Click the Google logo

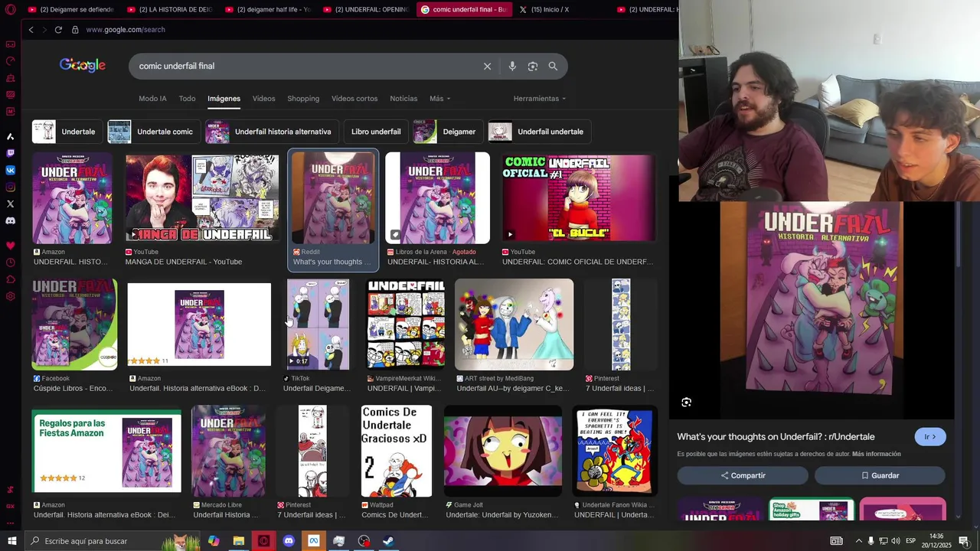point(83,66)
